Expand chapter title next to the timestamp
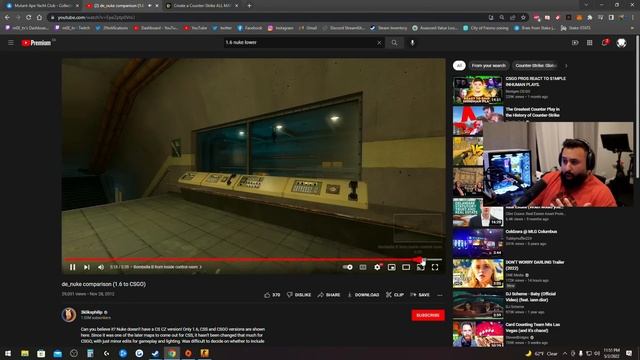The height and width of the screenshot is (360, 640). tap(167, 267)
